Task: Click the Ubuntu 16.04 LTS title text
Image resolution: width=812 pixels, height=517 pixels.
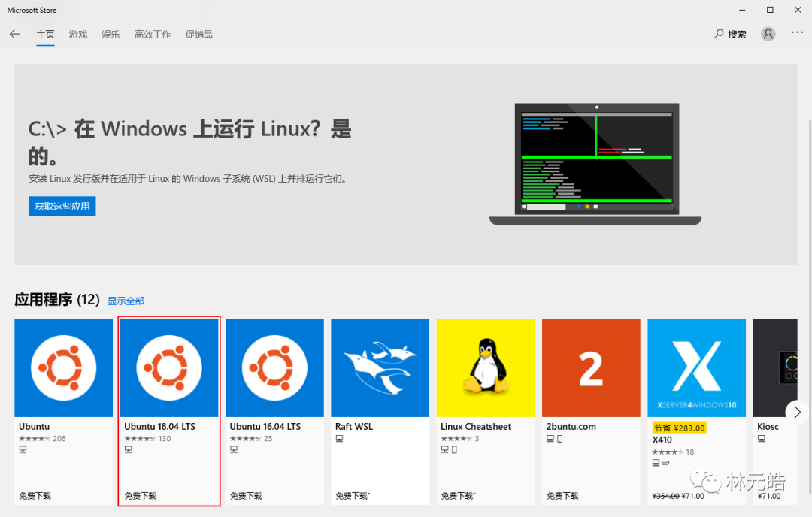Action: pos(265,426)
